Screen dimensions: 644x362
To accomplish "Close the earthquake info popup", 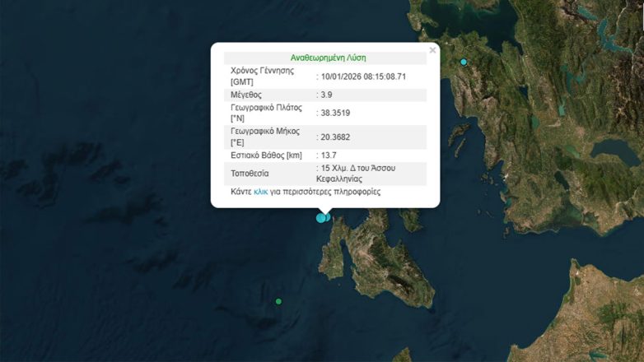I will [x=432, y=50].
